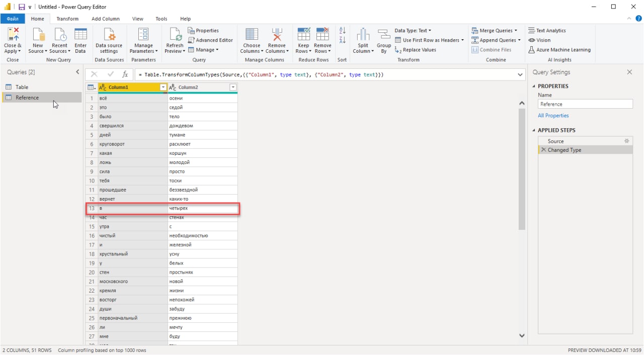Click the Remove Rows icon
This screenshot has width=644, height=355.
[x=323, y=34]
